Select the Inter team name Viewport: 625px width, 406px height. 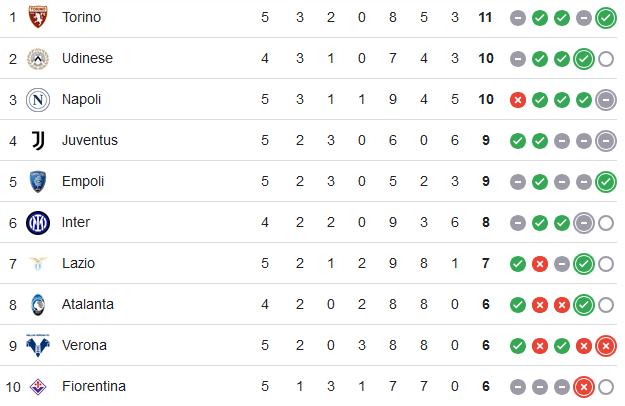point(76,222)
